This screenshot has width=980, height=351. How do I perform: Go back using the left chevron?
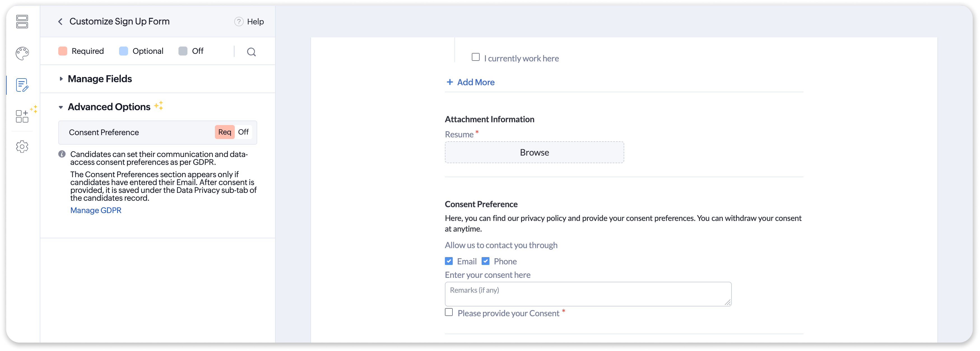(60, 22)
